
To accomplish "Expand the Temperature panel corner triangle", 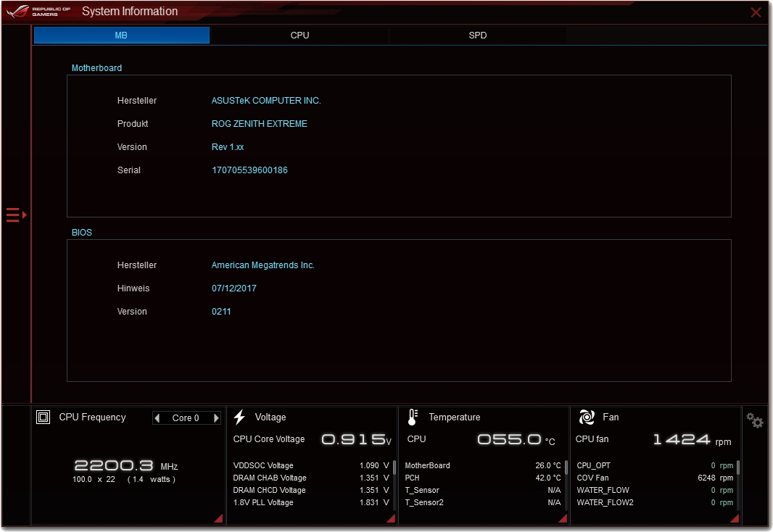I will tap(563, 518).
